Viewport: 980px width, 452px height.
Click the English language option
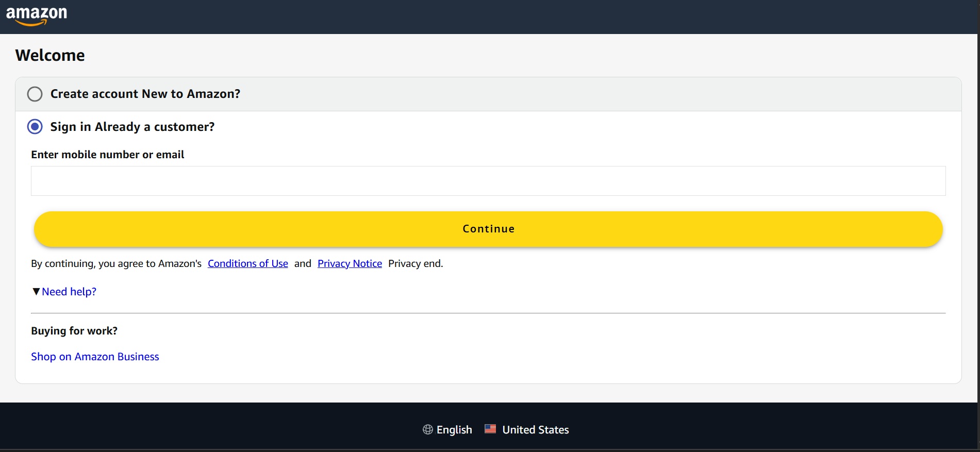pyautogui.click(x=454, y=430)
